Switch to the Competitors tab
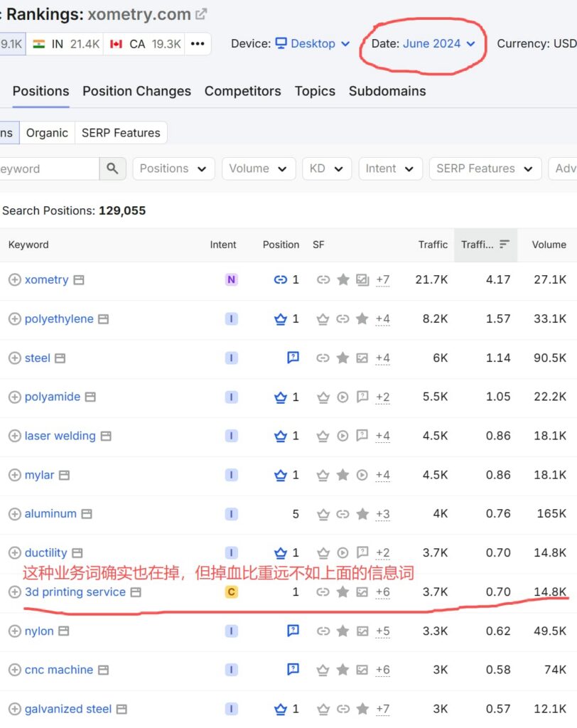The width and height of the screenshot is (577, 728). tap(243, 91)
